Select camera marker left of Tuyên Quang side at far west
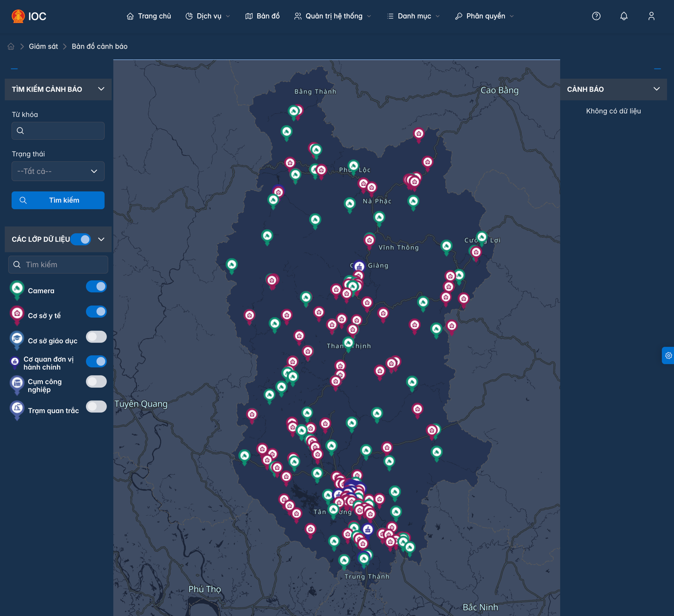Viewport: 674px width, 616px height. click(232, 266)
